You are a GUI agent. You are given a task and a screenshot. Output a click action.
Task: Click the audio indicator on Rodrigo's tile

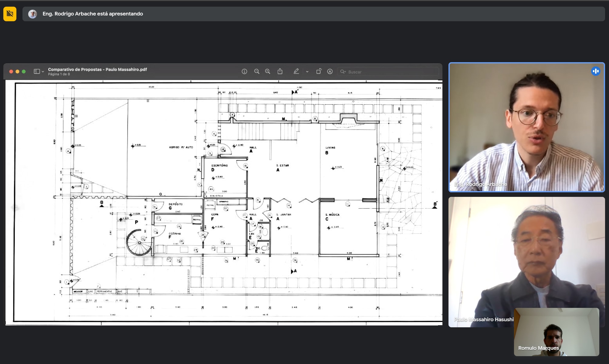pyautogui.click(x=595, y=71)
